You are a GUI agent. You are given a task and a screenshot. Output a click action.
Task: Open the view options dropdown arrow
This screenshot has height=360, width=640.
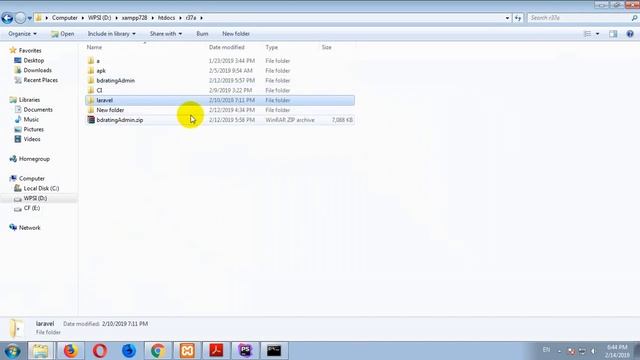598,34
